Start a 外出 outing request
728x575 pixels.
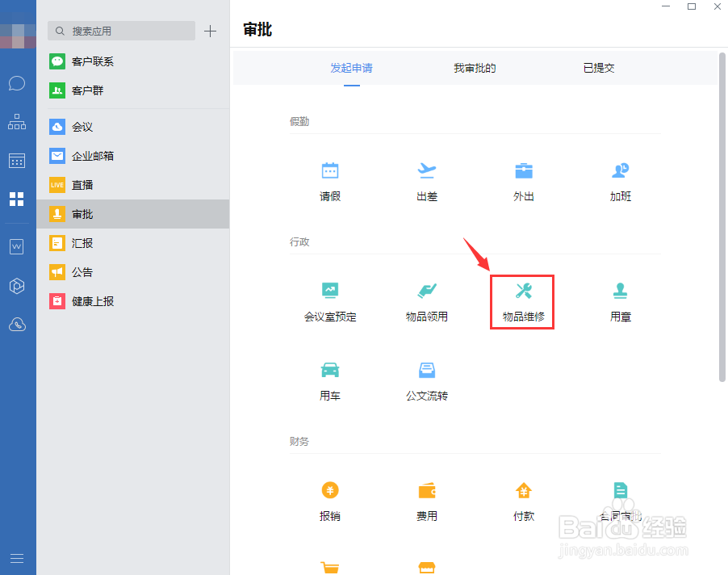[524, 182]
